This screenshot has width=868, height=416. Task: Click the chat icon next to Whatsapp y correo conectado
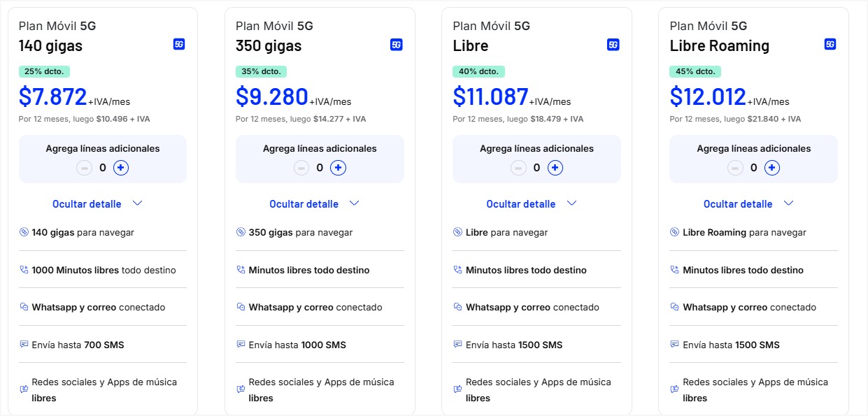tap(23, 307)
